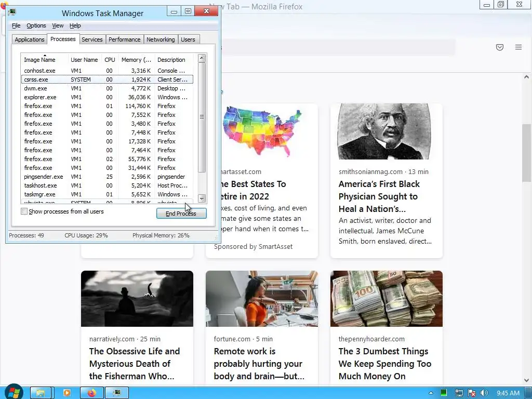Click the Task Manager title bar icon
Screen dimensions: 532x399
[12, 12]
